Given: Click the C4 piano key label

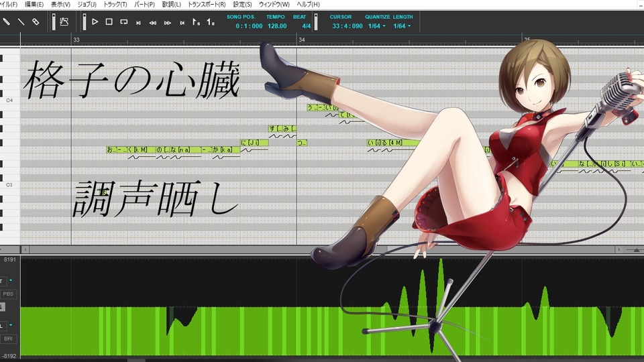Looking at the screenshot, I should (x=9, y=100).
